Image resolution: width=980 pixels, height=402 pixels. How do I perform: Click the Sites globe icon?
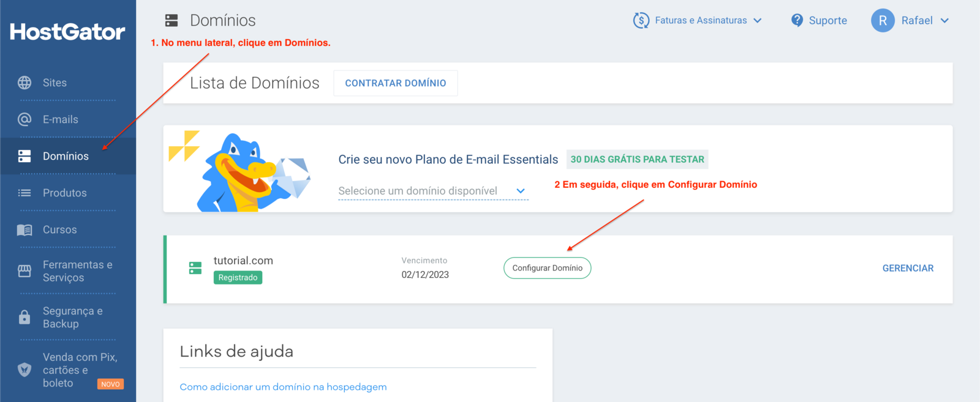24,83
